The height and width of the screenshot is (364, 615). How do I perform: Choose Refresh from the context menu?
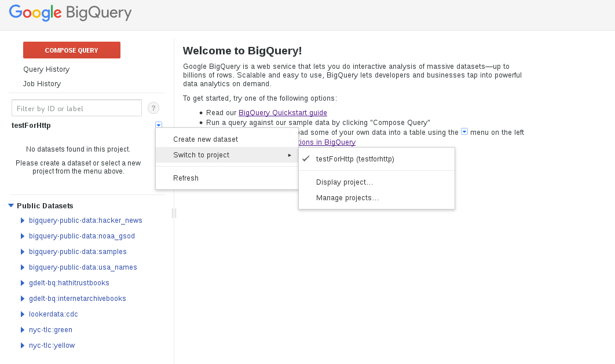[x=227, y=178]
